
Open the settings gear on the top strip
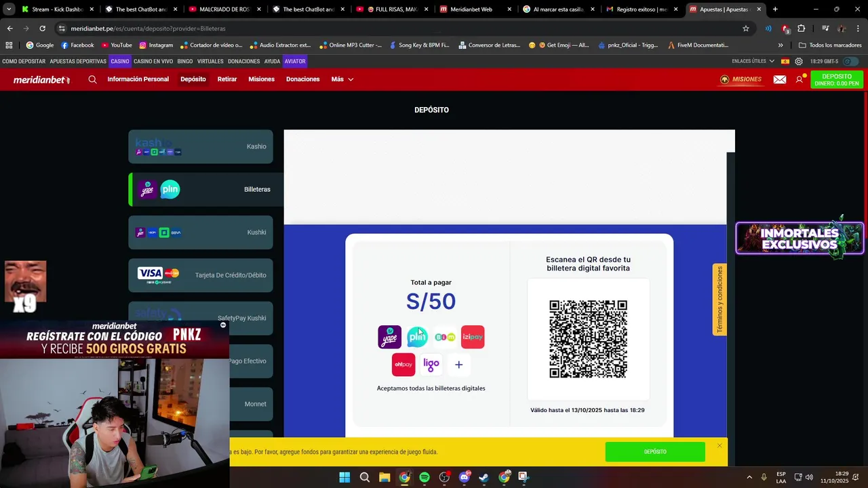tap(799, 61)
